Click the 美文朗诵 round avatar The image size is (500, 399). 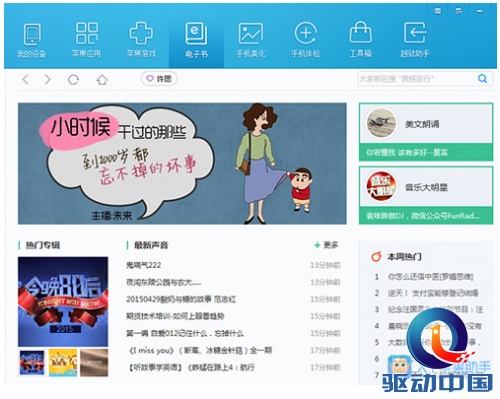(381, 123)
